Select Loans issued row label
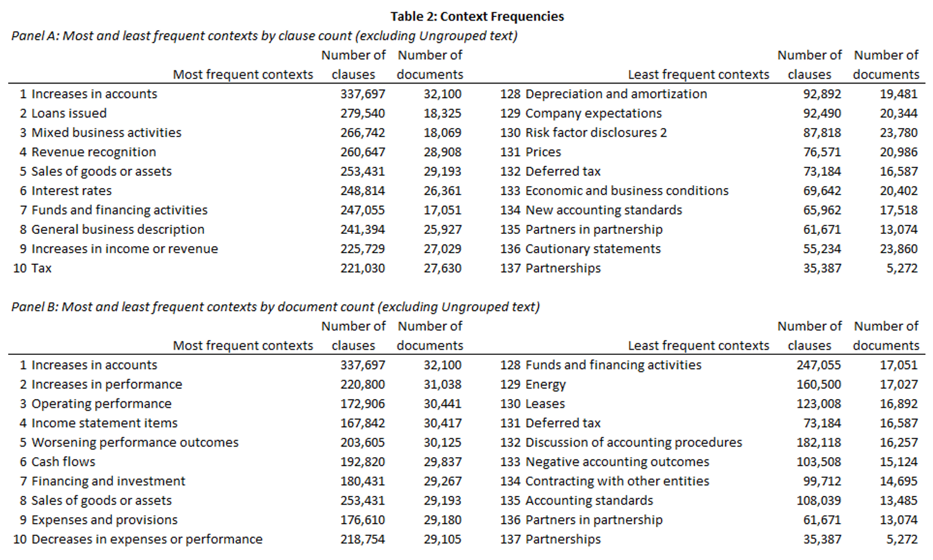 pos(69,113)
